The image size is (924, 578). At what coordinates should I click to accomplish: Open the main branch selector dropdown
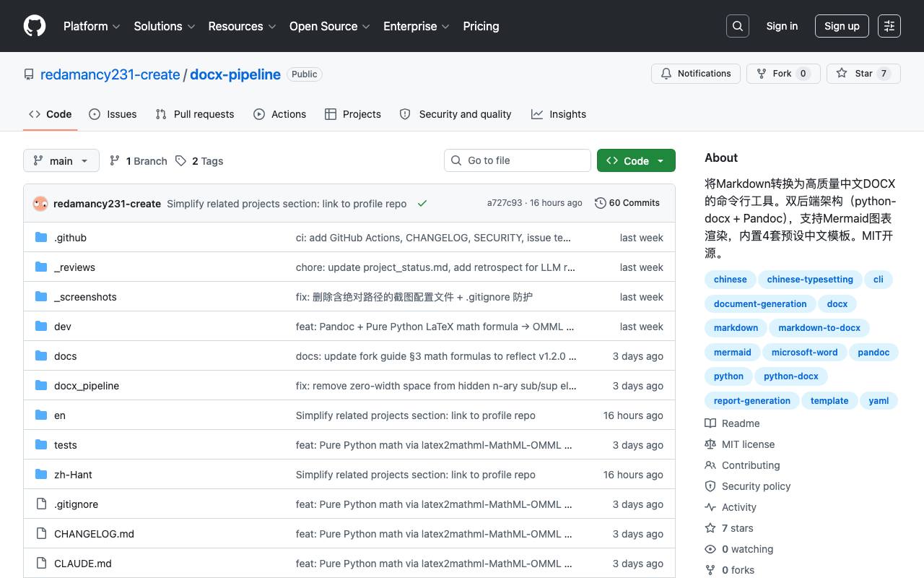coord(61,160)
